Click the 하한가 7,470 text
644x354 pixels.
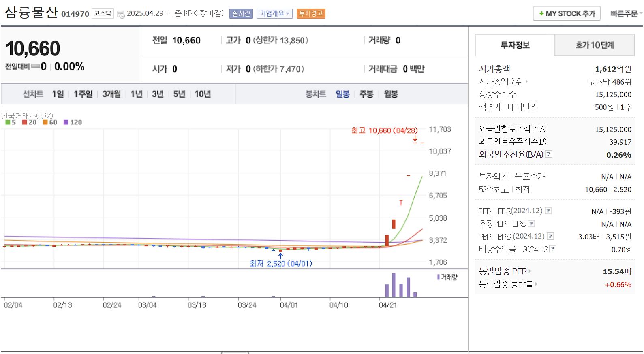click(x=278, y=69)
